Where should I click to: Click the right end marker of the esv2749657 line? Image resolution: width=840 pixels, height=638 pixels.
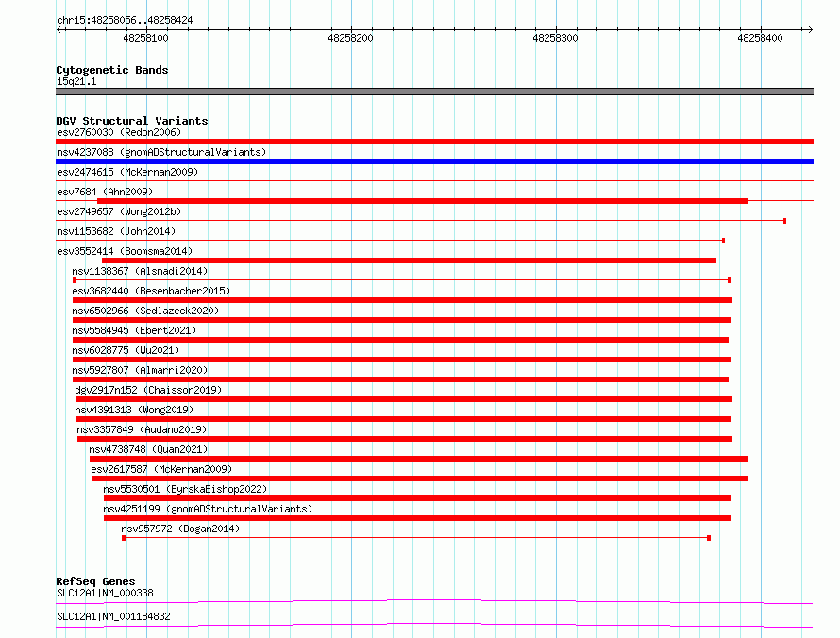coord(785,221)
